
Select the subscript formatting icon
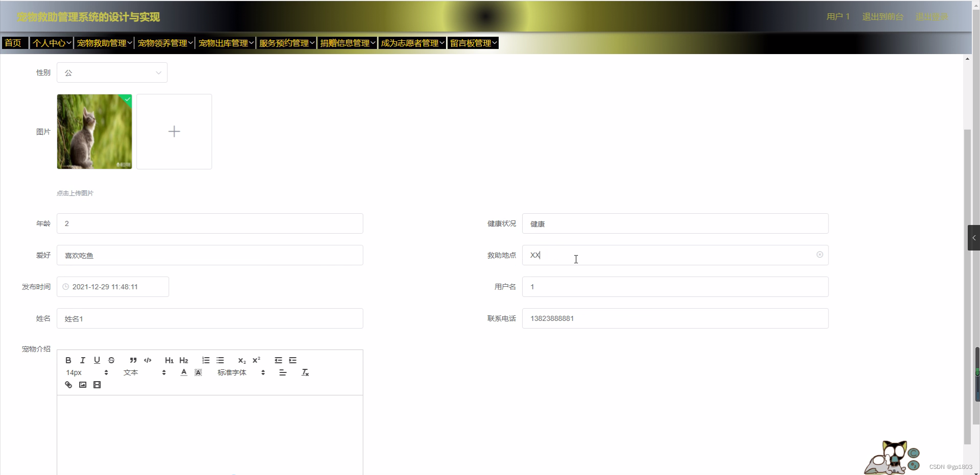[x=241, y=360]
